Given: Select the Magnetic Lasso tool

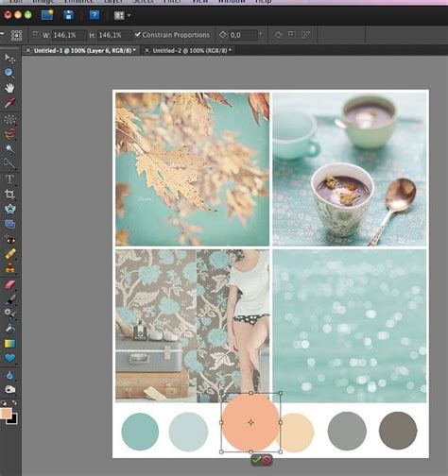Looking at the screenshot, I should [x=9, y=134].
